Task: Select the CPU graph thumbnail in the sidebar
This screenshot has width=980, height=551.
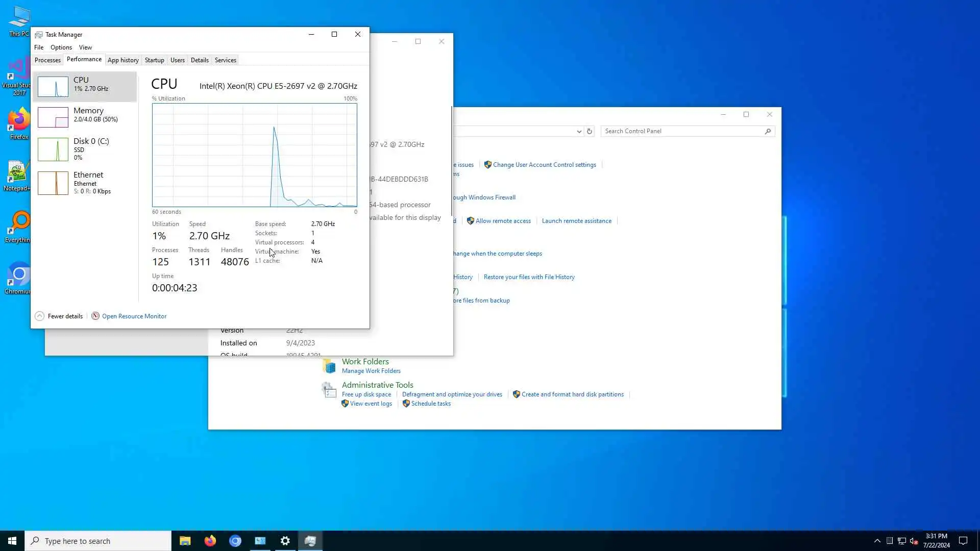Action: click(53, 87)
